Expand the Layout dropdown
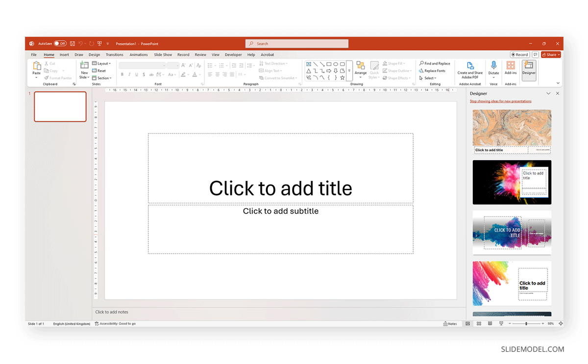The height and width of the screenshot is (364, 588). 101,64
